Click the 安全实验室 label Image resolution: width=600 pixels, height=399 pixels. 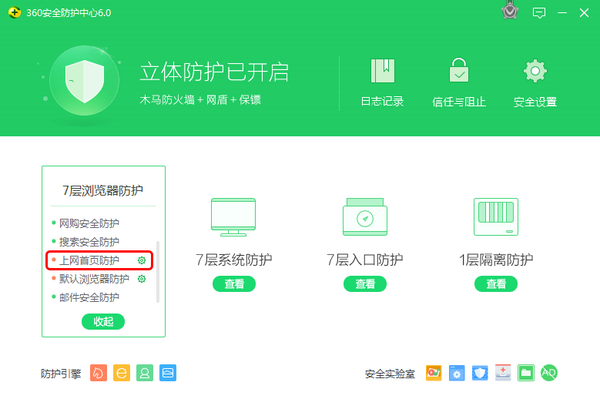390,374
